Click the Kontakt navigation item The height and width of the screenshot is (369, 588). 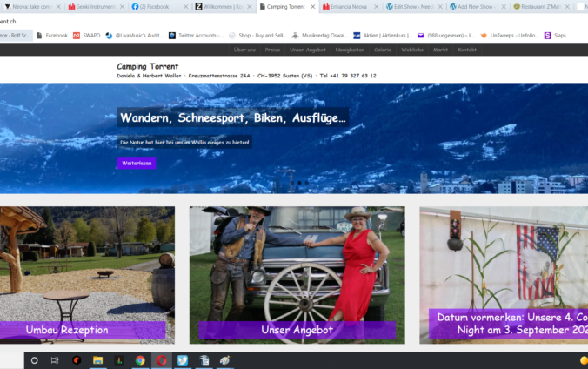[467, 50]
